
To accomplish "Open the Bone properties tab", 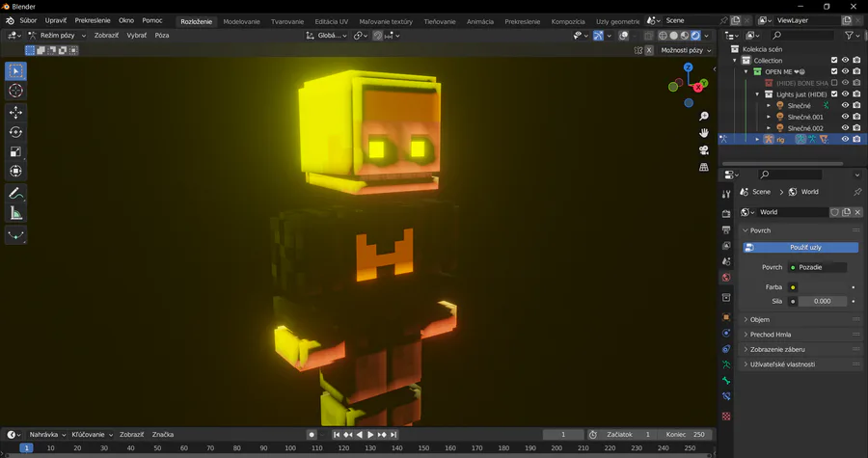I will (726, 381).
